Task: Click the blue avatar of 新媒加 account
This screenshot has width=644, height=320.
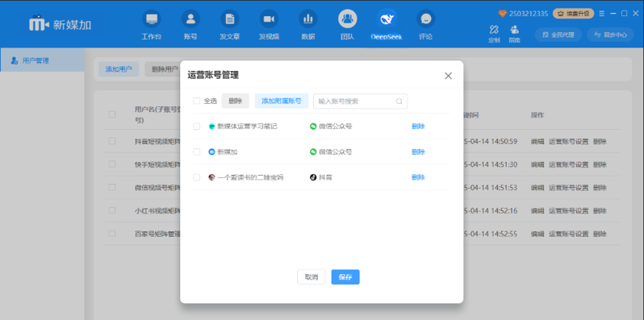Action: (212, 152)
